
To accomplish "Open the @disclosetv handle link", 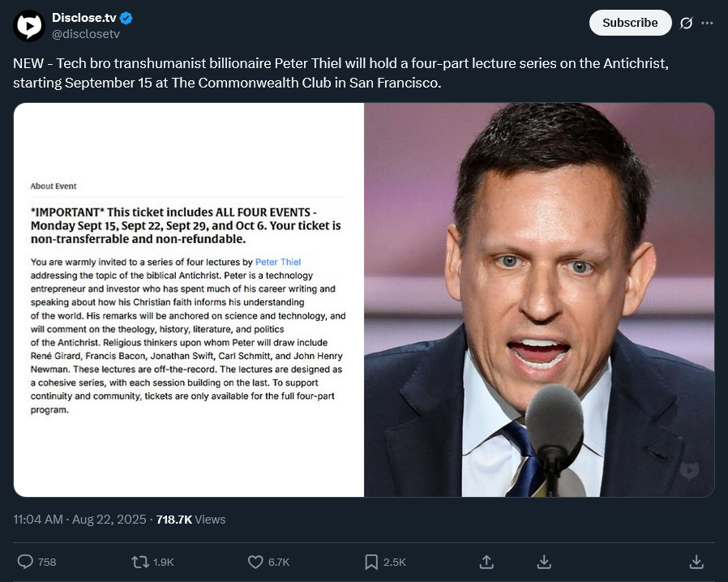I will (x=86, y=34).
